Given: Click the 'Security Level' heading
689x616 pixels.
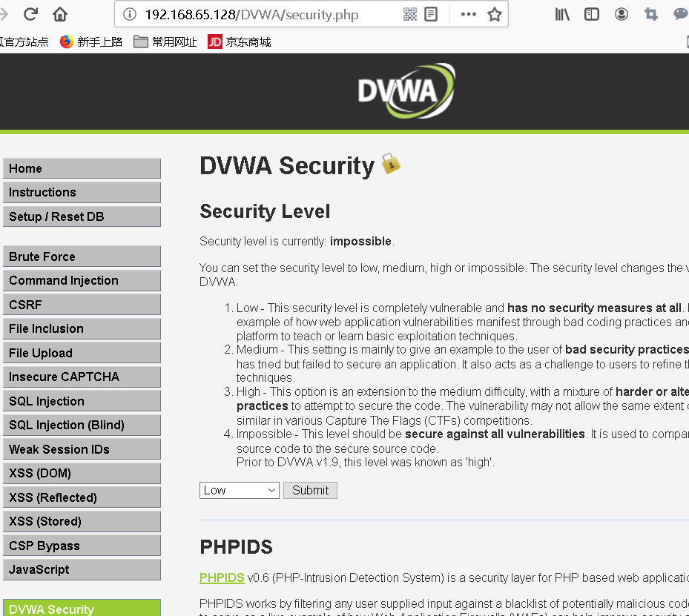Looking at the screenshot, I should point(265,211).
